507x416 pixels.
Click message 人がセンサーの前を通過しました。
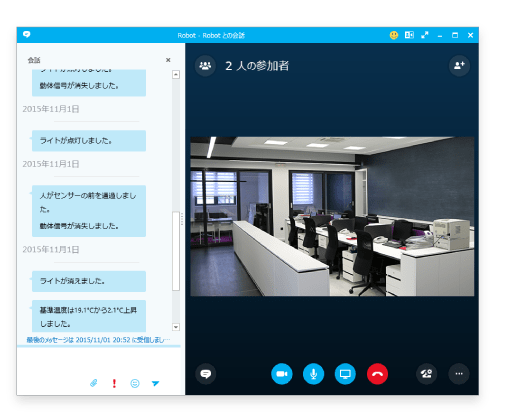(x=88, y=202)
